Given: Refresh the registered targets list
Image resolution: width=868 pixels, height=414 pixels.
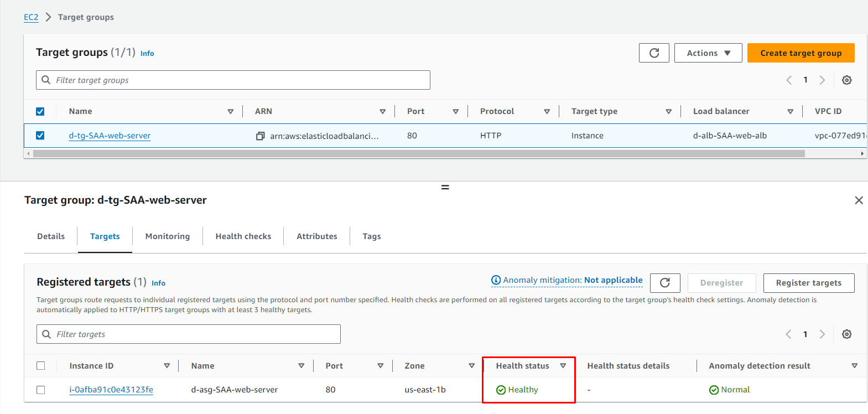Looking at the screenshot, I should 665,283.
